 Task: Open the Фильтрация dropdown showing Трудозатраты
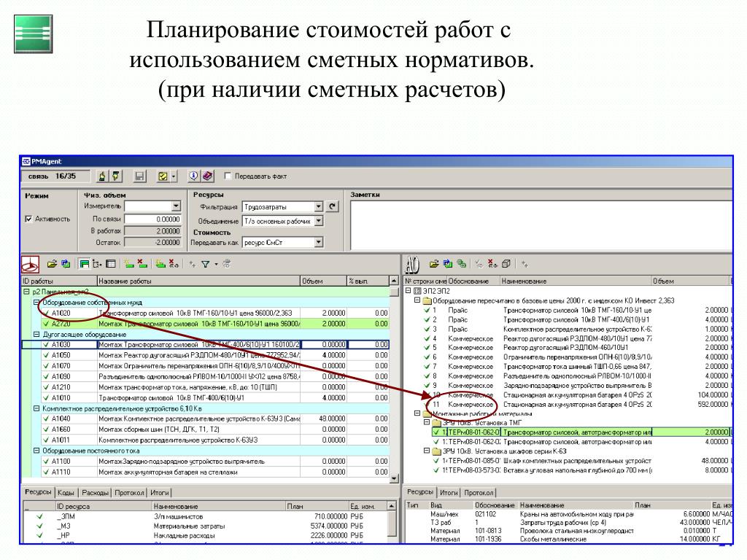(x=318, y=206)
